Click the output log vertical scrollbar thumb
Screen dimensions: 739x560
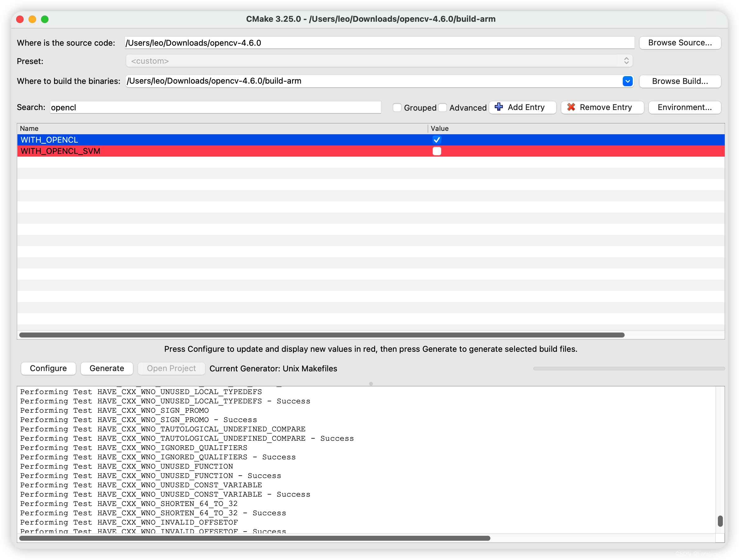(720, 521)
